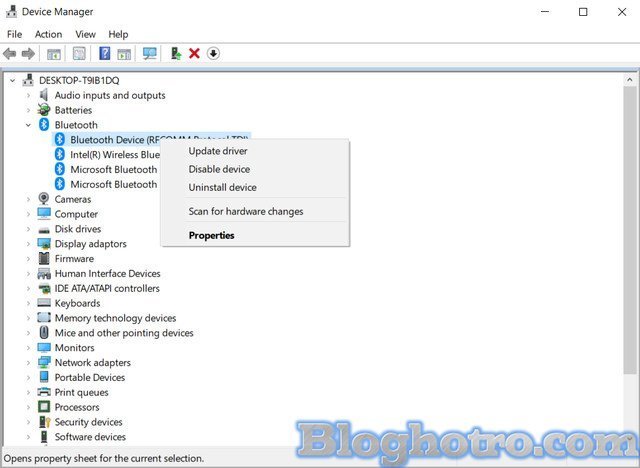Screen dimensions: 640x468
Task: Expand the Print queues category
Action: [28, 392]
